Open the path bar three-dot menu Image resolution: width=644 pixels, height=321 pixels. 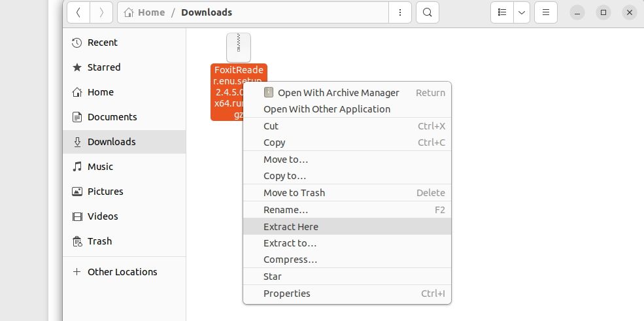399,12
